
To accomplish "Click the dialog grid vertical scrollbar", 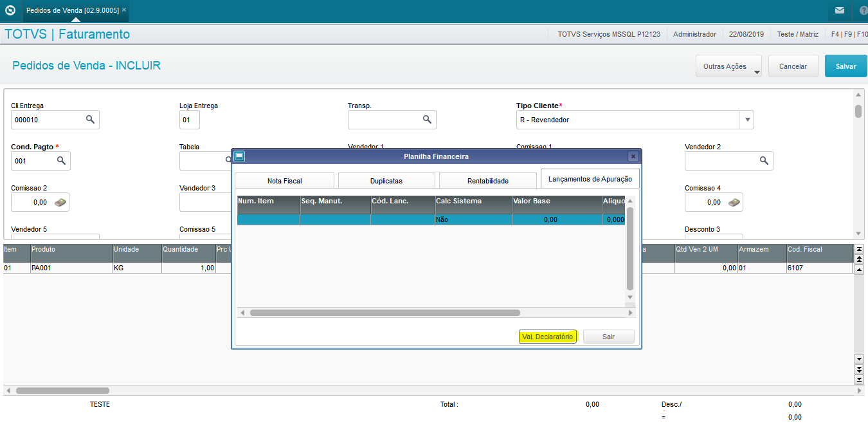I will tap(630, 248).
